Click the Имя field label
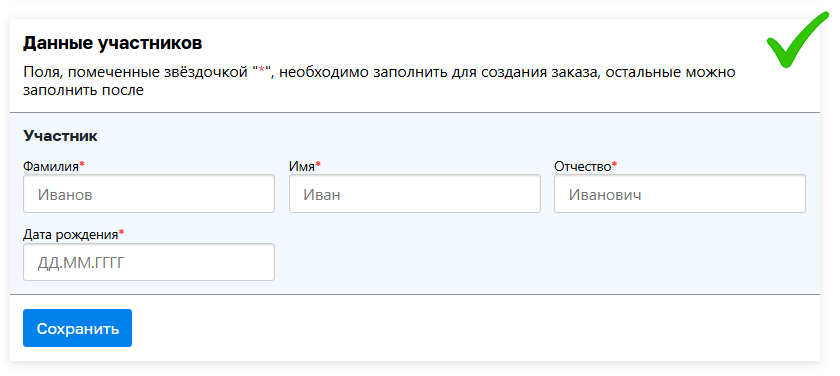Viewport: 840px width, 376px height. pos(302,166)
